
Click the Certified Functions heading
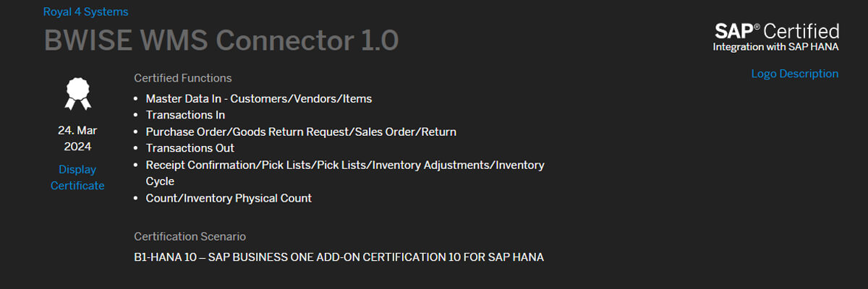(x=183, y=78)
